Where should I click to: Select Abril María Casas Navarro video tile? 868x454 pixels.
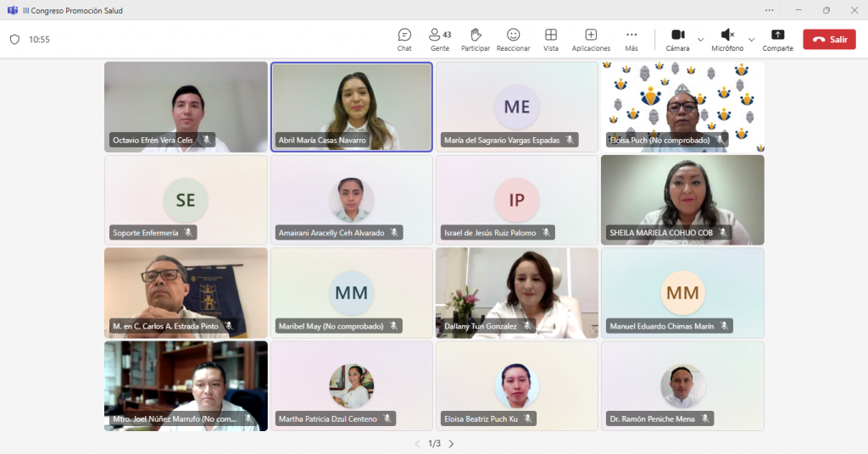351,106
